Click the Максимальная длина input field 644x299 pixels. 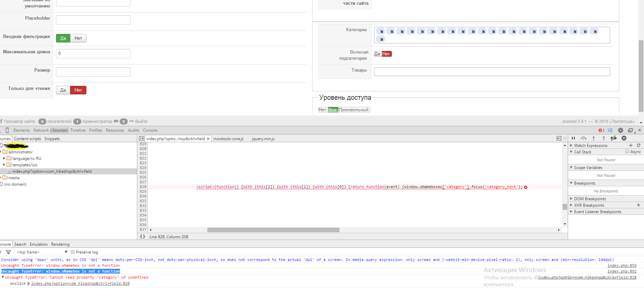click(x=93, y=54)
